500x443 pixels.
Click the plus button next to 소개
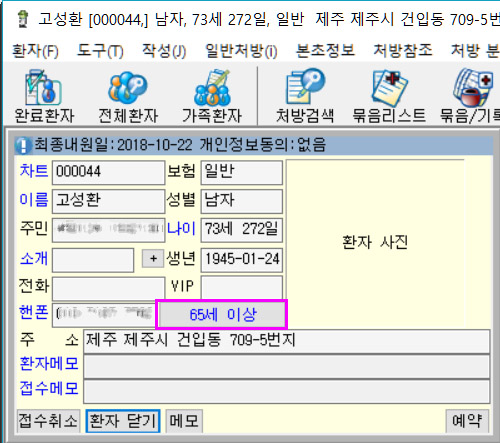click(153, 258)
